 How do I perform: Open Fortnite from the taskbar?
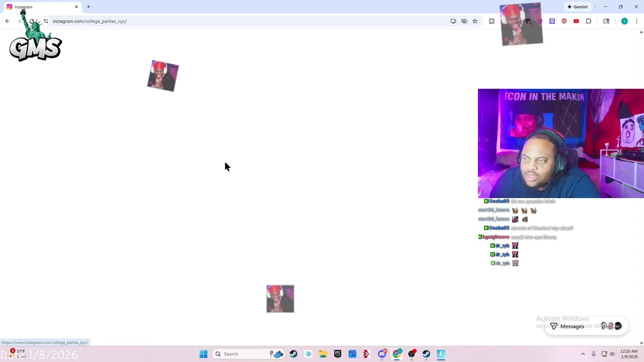pyautogui.click(x=441, y=354)
